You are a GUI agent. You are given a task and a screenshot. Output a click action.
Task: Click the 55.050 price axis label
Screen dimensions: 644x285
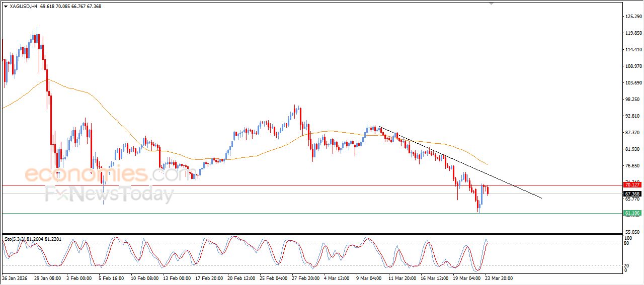632,232
